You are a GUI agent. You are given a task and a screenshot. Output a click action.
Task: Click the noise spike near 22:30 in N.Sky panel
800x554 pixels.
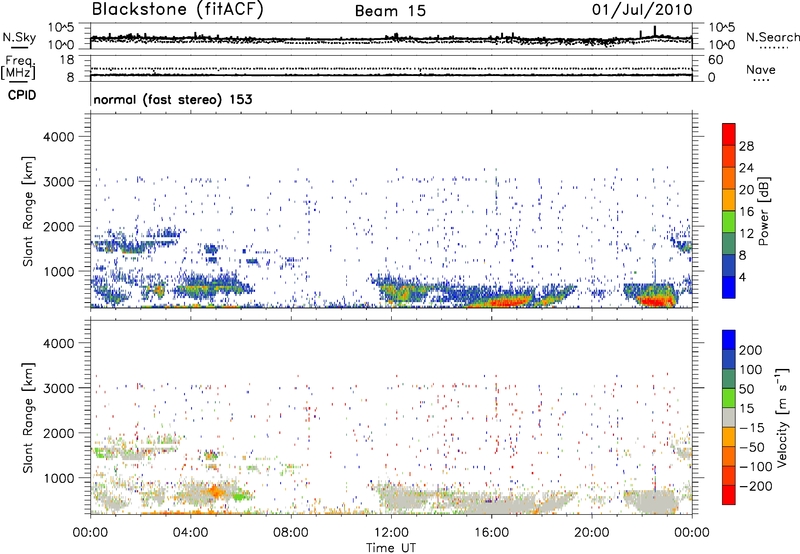pyautogui.click(x=655, y=31)
